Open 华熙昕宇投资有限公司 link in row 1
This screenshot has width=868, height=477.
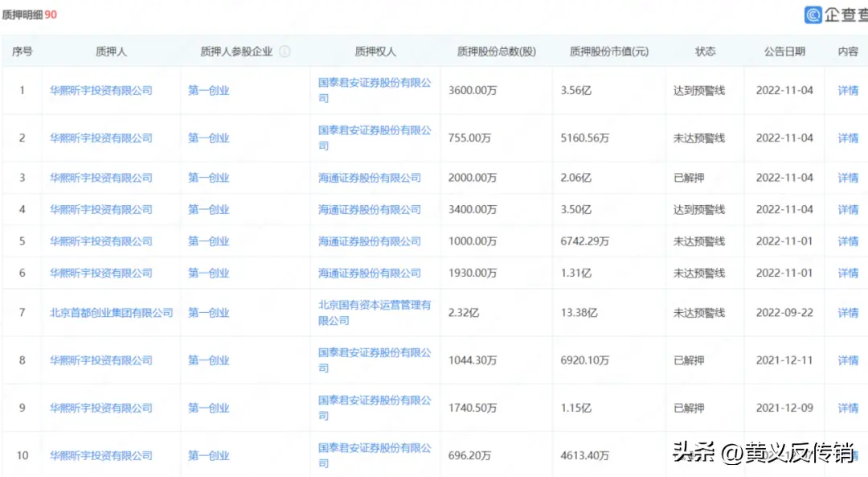[x=100, y=90]
